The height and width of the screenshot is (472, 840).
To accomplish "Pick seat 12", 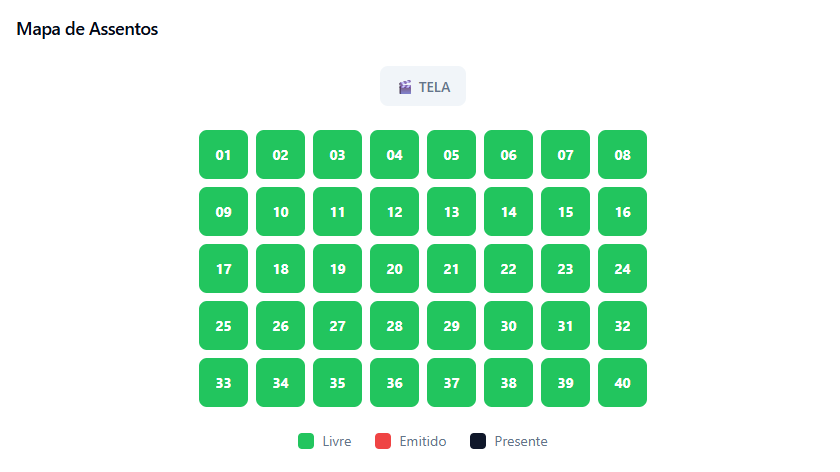I will tap(394, 212).
